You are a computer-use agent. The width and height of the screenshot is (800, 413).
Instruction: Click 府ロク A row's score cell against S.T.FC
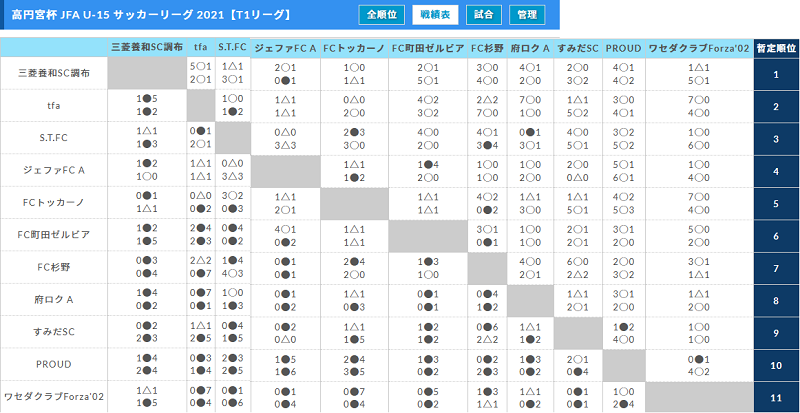pos(233,300)
